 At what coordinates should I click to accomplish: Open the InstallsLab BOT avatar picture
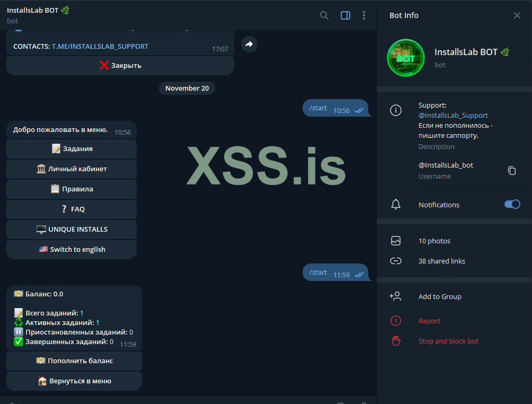point(406,58)
